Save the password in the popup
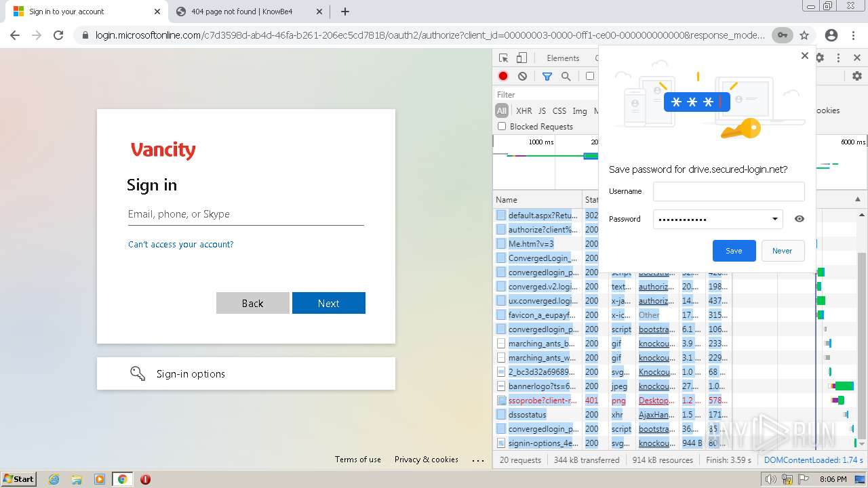Image resolution: width=868 pixels, height=488 pixels. coord(734,251)
